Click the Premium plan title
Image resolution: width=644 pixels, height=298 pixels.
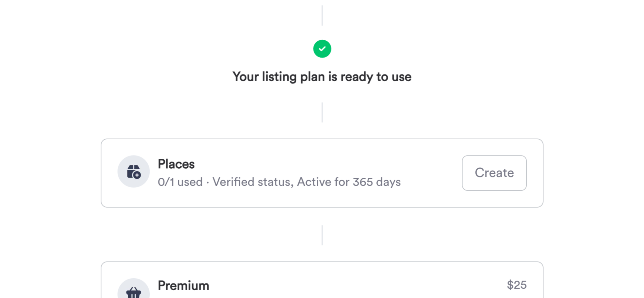[x=183, y=286]
